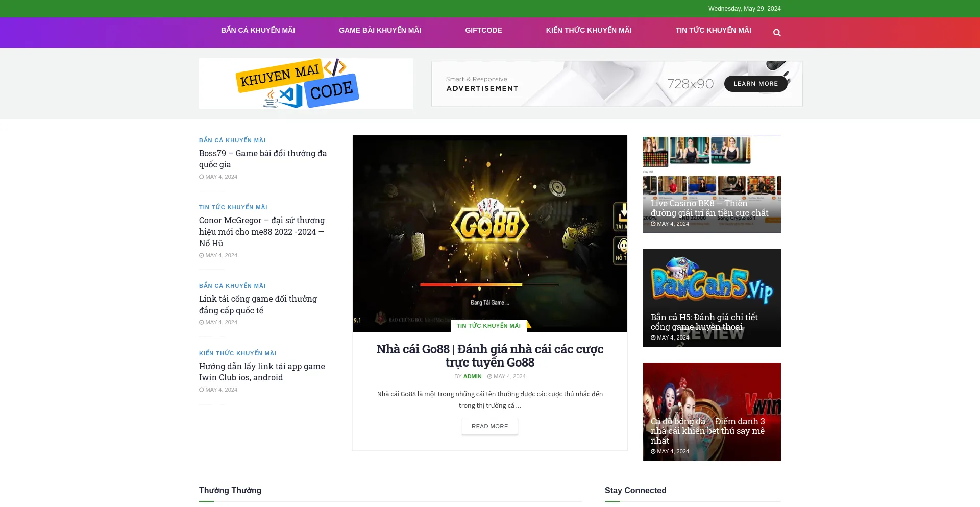
Task: Open Cá độ bóng đá Vwin article title
Action: [x=708, y=431]
